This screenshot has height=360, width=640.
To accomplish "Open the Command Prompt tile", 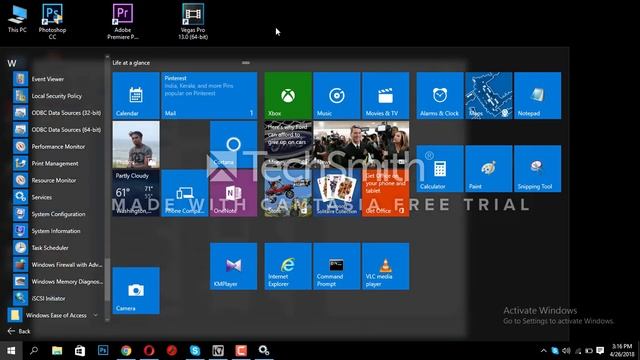I will pos(337,266).
